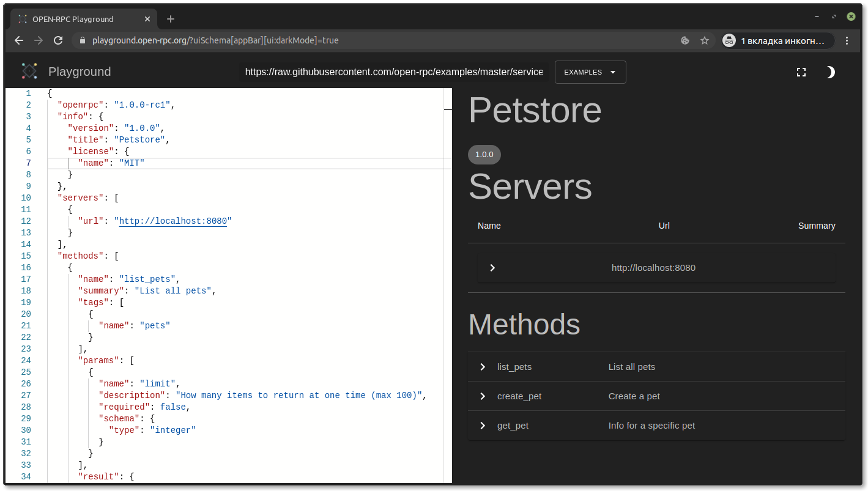Go back using the browser back arrow

click(x=18, y=40)
